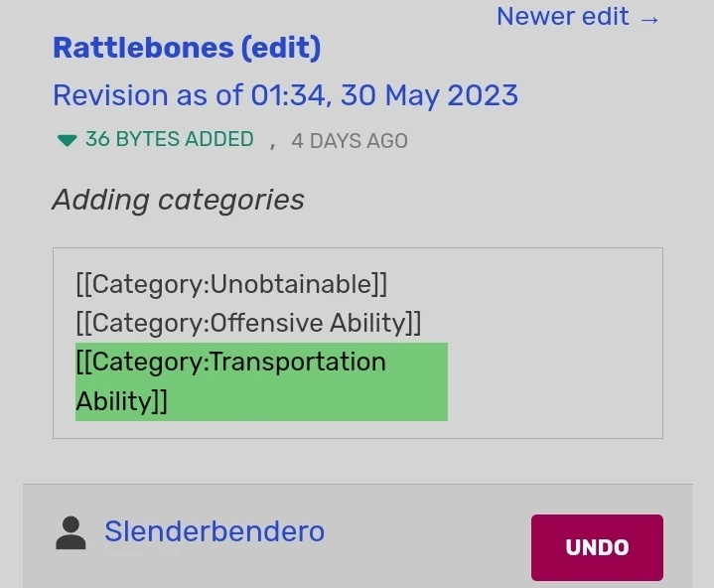Click the right arrow beside Newer edit
The image size is (714, 588).
click(x=649, y=19)
